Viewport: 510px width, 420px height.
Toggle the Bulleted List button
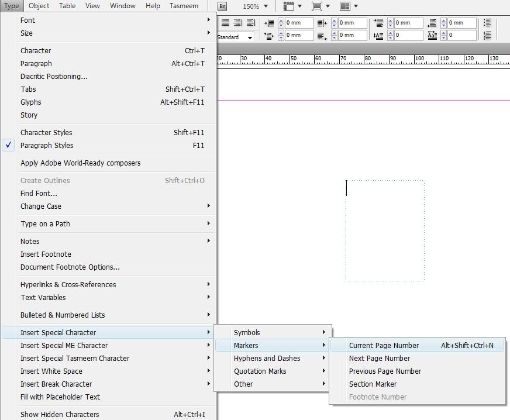tap(487, 22)
